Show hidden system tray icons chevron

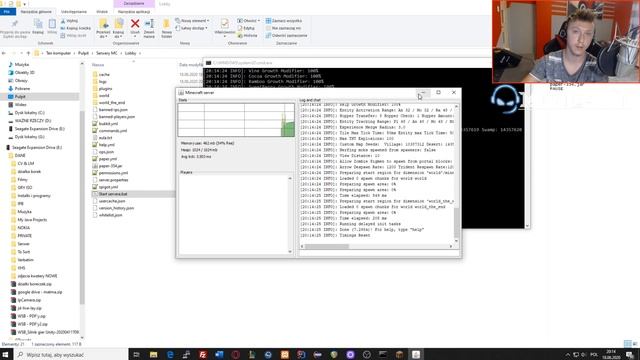coord(568,354)
